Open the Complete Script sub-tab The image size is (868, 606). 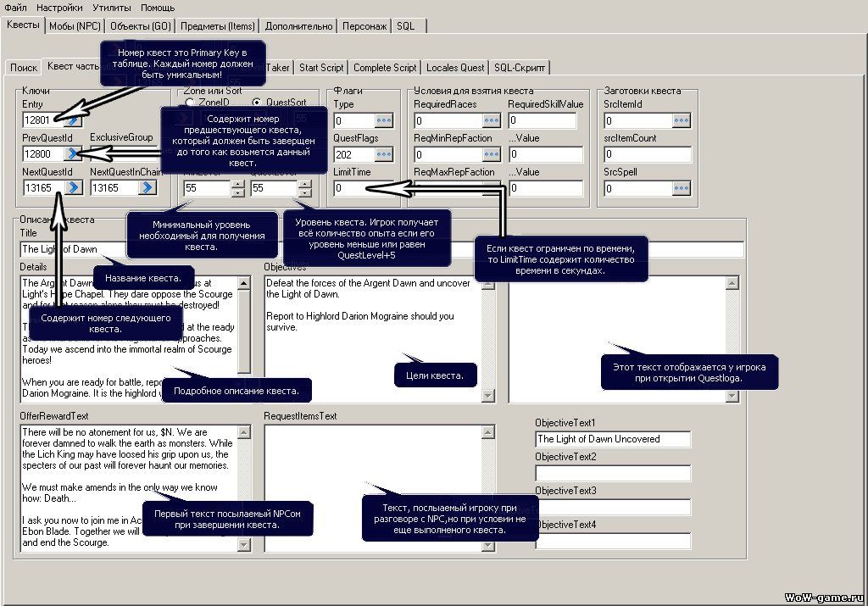click(x=385, y=68)
